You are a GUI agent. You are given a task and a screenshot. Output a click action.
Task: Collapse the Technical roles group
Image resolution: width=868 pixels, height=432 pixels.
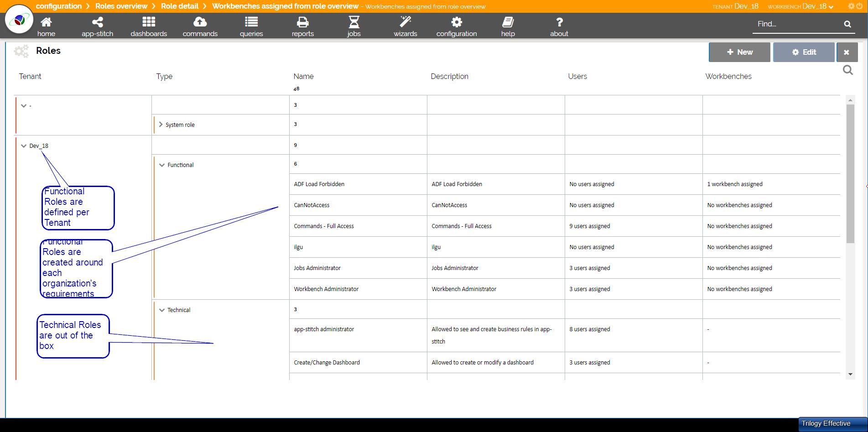[161, 310]
